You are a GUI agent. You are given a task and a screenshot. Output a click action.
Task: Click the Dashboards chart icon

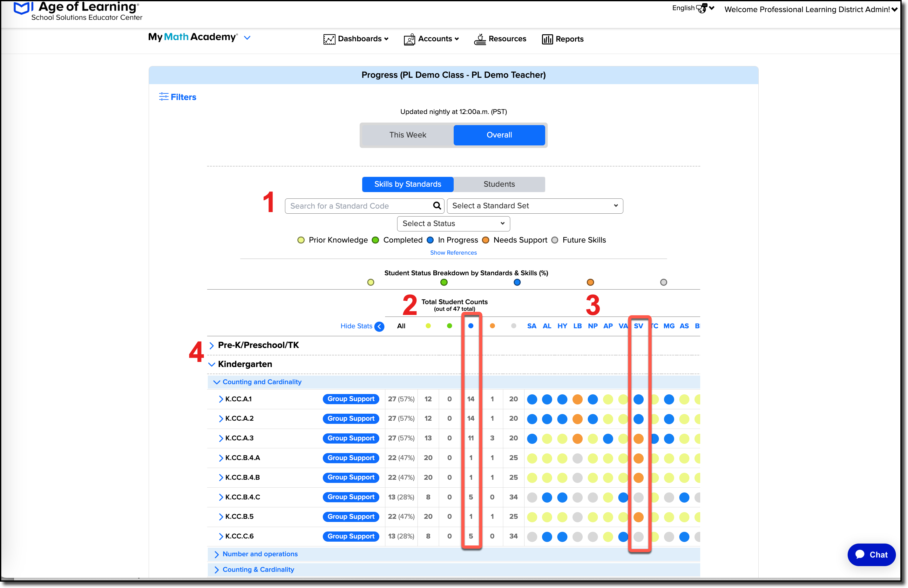tap(329, 39)
